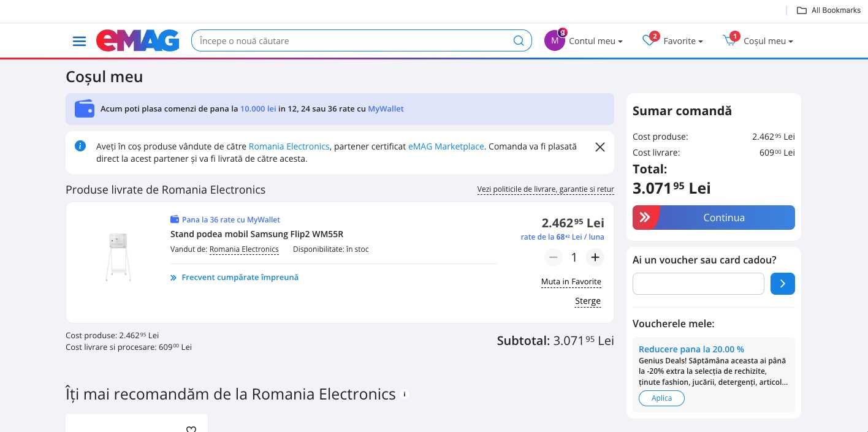This screenshot has width=868, height=432.
Task: Dismiss the Marketplace partner notice
Action: click(600, 147)
